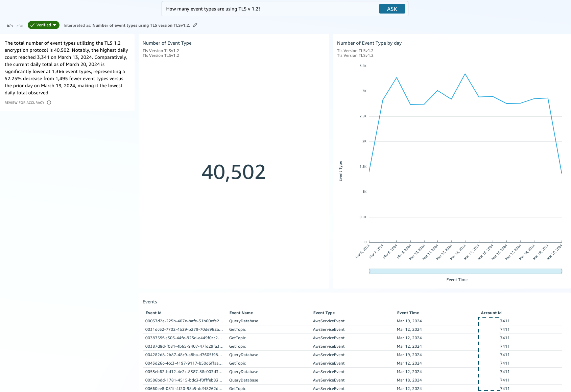This screenshot has width=571, height=392.
Task: Click the "Events" table title
Action: tap(150, 302)
